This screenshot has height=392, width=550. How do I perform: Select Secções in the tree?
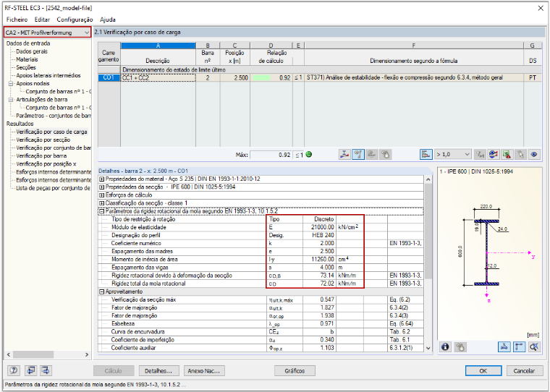point(25,67)
